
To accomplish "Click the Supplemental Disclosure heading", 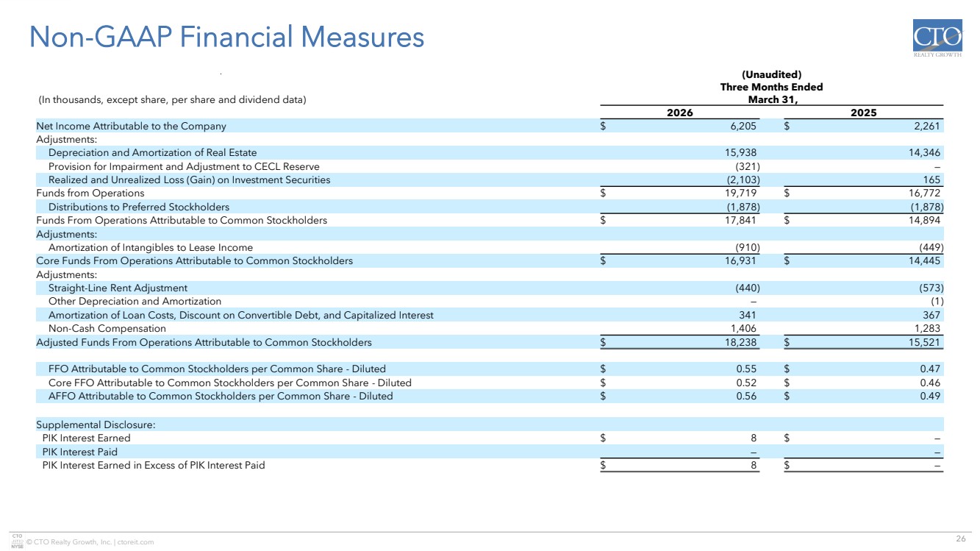I will tap(96, 424).
